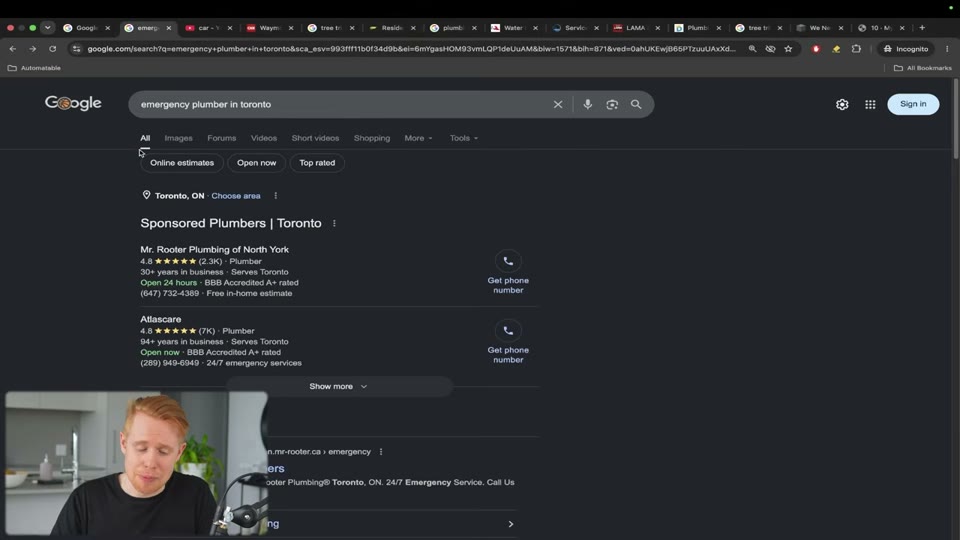Open options beside Sponsored Plumbers heading
The height and width of the screenshot is (540, 960).
[x=334, y=223]
